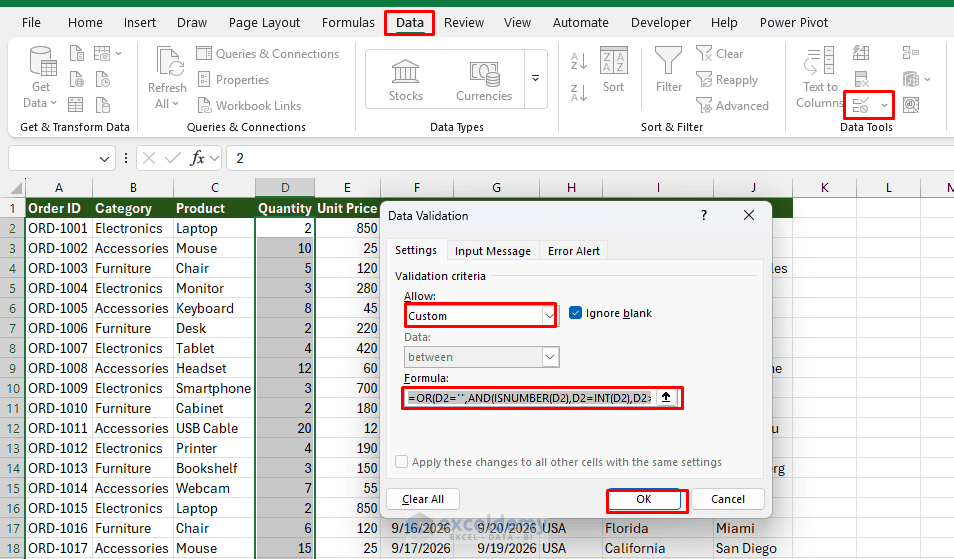Click the Existing Connections icon
The width and height of the screenshot is (954, 559).
click(103, 105)
